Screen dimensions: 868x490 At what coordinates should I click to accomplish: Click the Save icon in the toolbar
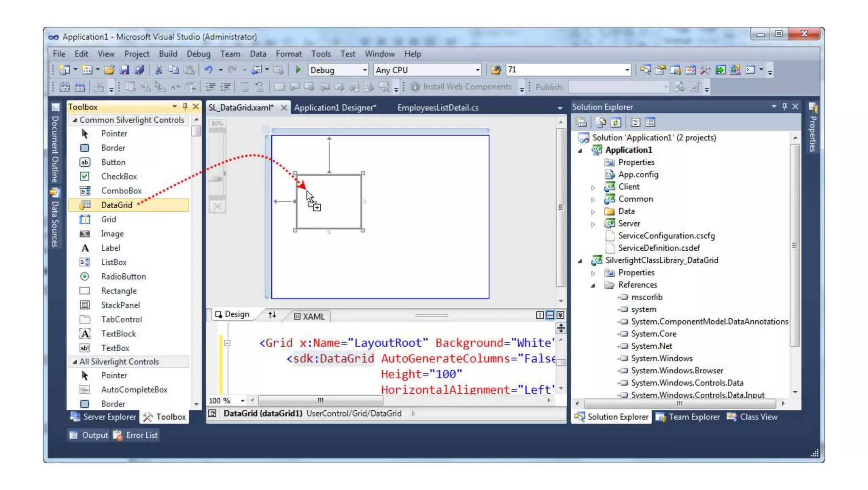[x=124, y=70]
